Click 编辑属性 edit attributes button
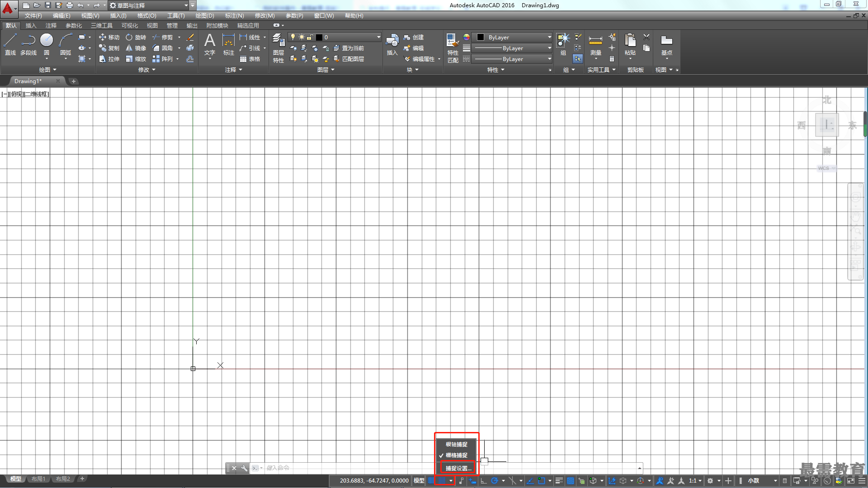The width and height of the screenshot is (868, 488). coord(419,59)
